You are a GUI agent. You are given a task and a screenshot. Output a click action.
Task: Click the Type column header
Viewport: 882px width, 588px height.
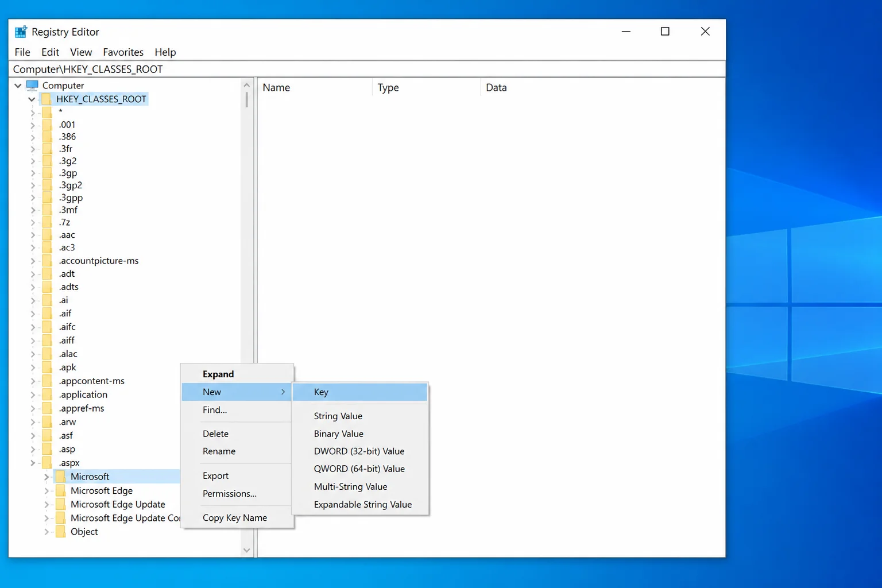tap(426, 88)
